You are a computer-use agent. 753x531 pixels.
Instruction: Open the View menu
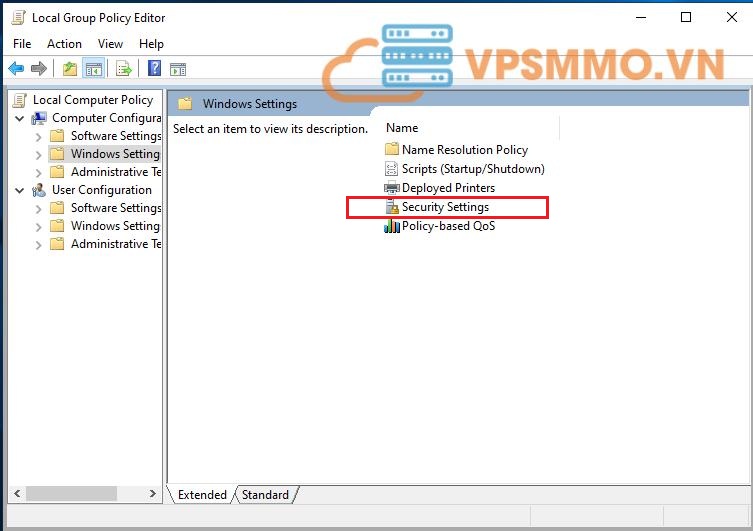(x=110, y=44)
